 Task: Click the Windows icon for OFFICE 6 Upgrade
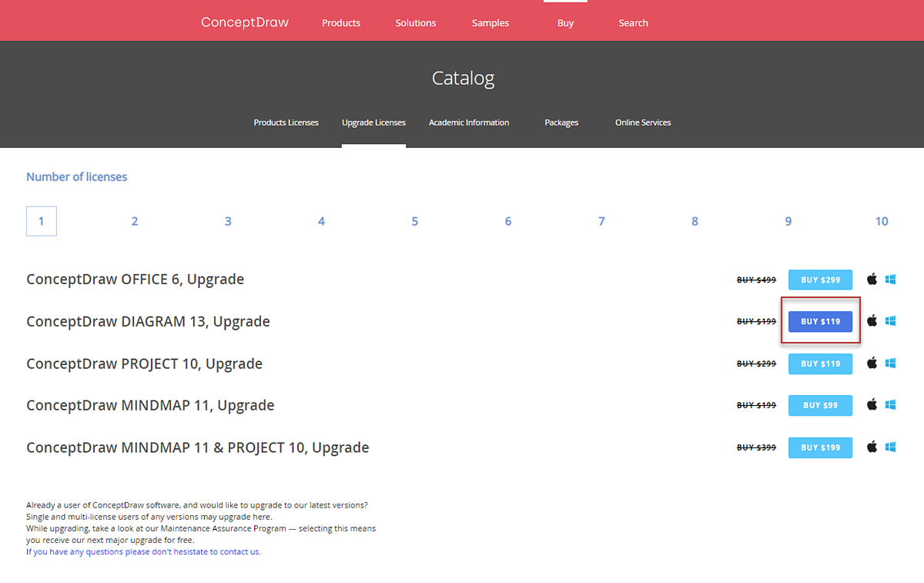(x=891, y=280)
